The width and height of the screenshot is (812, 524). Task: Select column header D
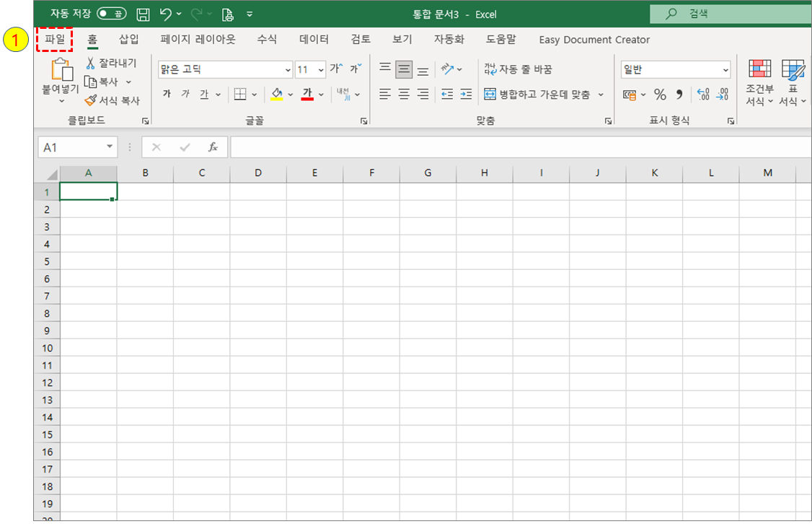pyautogui.click(x=258, y=173)
